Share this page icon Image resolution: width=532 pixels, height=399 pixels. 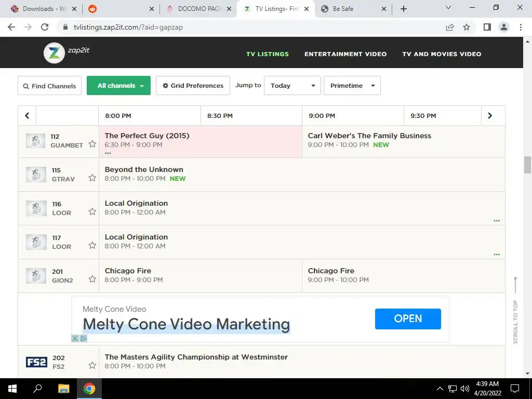click(x=450, y=27)
